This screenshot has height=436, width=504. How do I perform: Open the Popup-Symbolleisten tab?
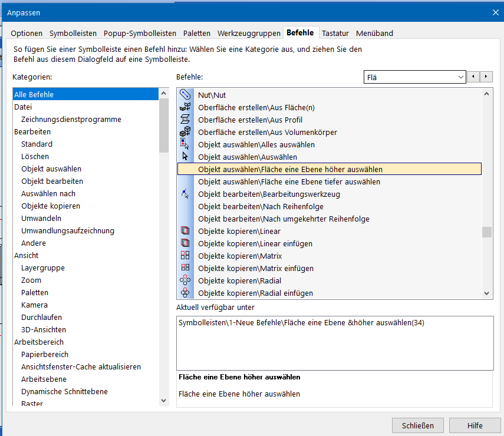pyautogui.click(x=140, y=34)
